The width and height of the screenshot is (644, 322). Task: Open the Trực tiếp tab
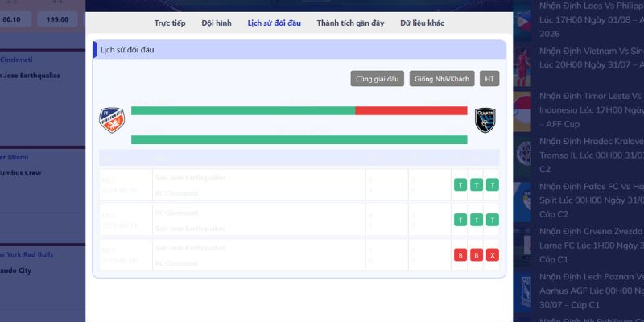coord(170,23)
